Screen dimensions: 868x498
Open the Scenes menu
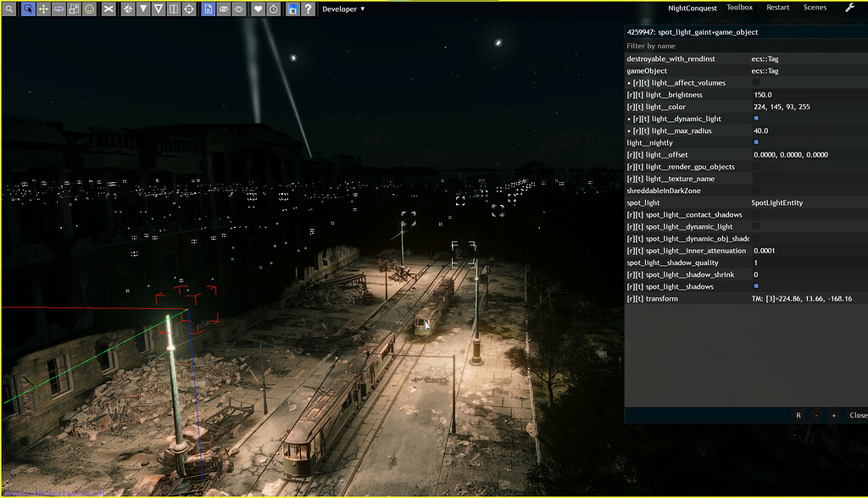pos(814,7)
